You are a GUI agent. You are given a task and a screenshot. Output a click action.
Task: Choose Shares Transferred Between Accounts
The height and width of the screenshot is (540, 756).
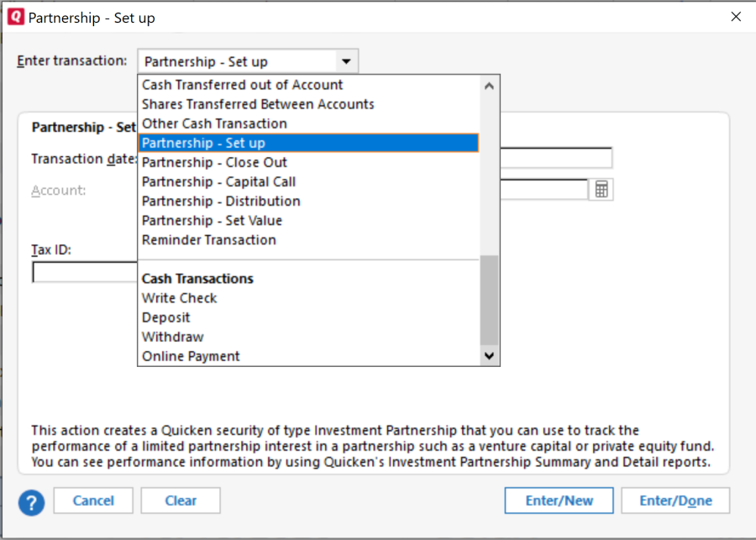[x=258, y=104]
